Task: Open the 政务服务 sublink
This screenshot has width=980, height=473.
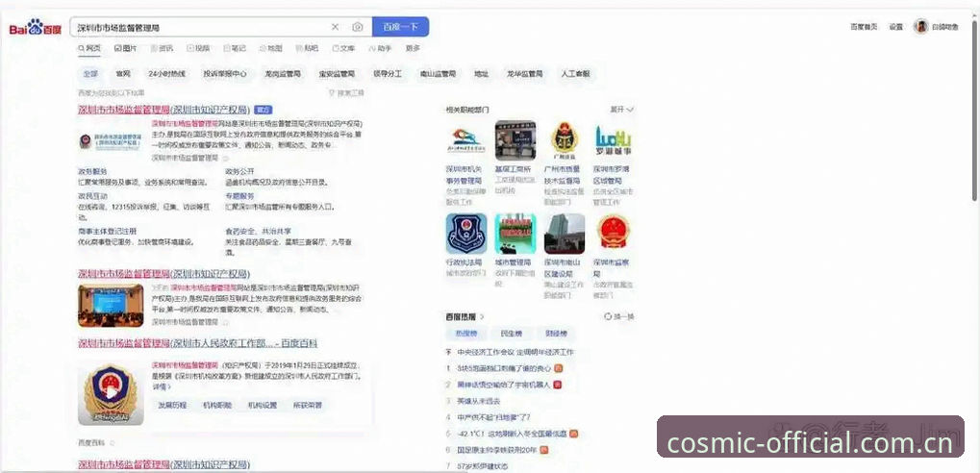Action: 92,171
